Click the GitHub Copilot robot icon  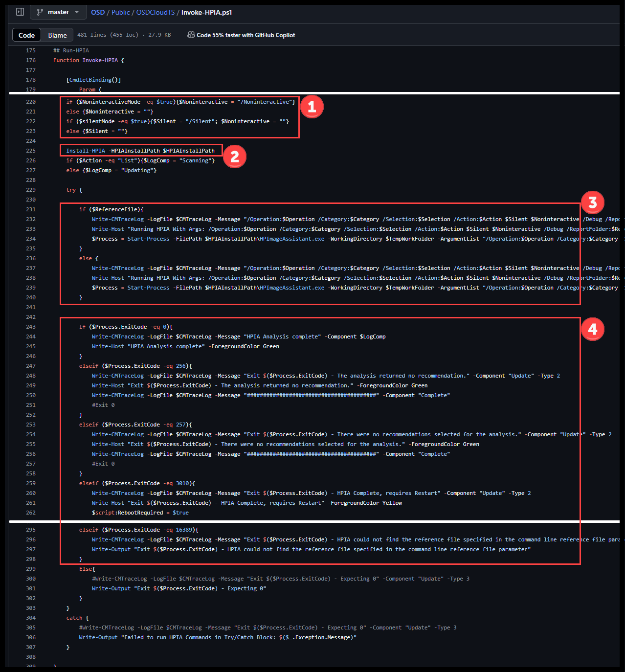click(191, 35)
